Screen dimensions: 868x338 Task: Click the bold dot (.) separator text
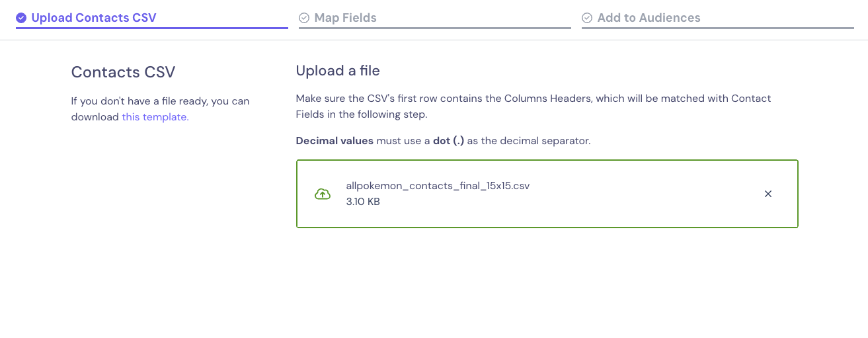click(x=449, y=141)
